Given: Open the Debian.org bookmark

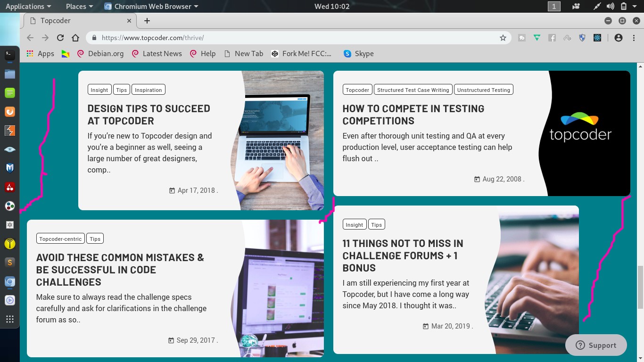Looking at the screenshot, I should [100, 54].
